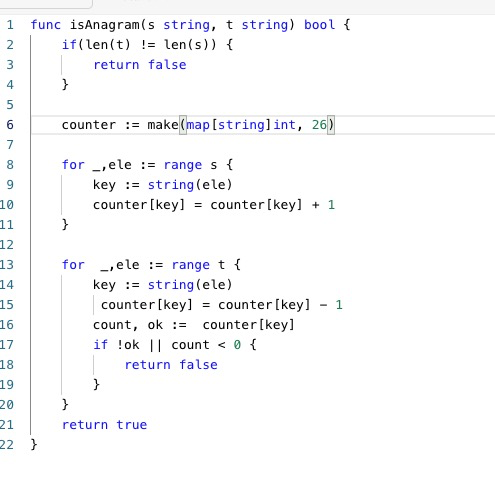The image size is (495, 482).
Task: Click the function name isAnagram on line 1
Action: 105,25
